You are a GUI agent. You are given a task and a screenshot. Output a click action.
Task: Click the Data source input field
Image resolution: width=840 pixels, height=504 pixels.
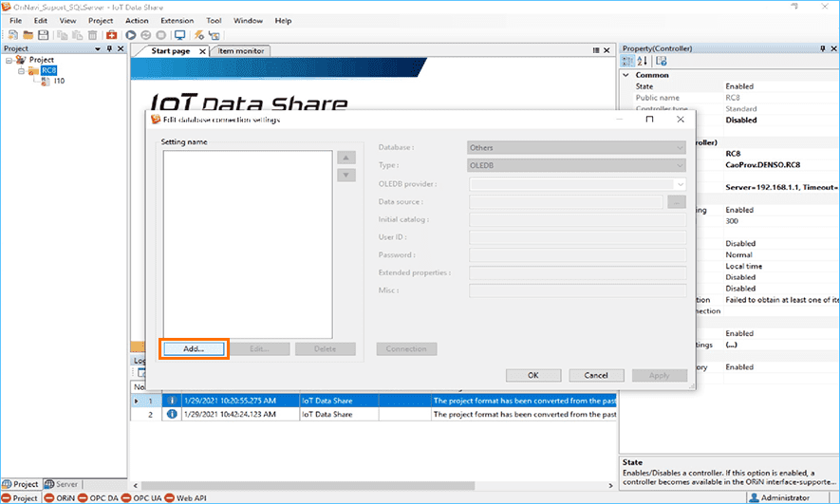coord(566,202)
